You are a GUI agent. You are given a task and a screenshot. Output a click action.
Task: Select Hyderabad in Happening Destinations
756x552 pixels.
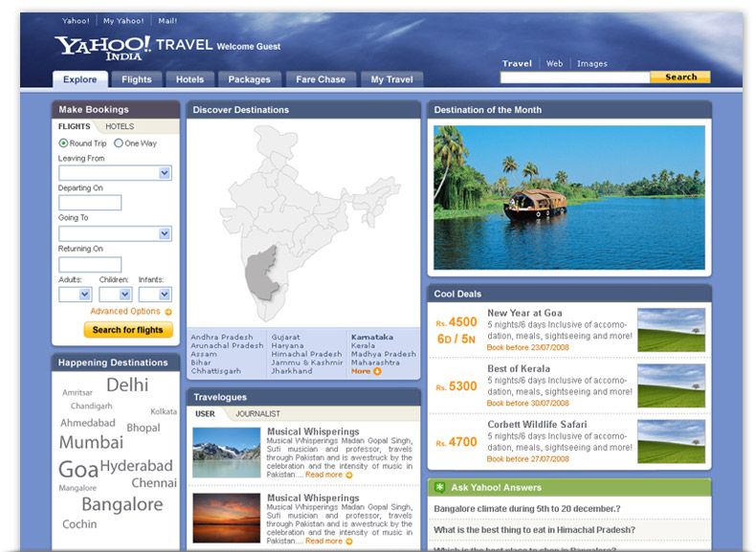click(x=137, y=466)
